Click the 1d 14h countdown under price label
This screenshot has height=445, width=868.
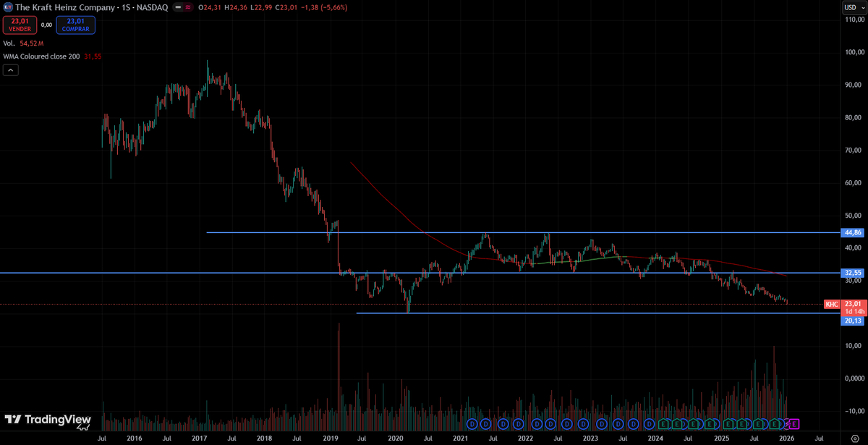(x=854, y=310)
